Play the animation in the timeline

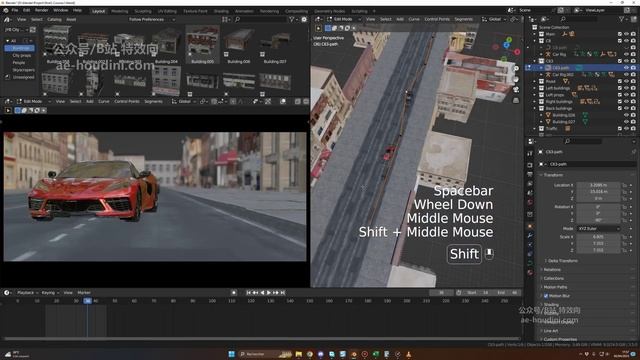point(269,293)
